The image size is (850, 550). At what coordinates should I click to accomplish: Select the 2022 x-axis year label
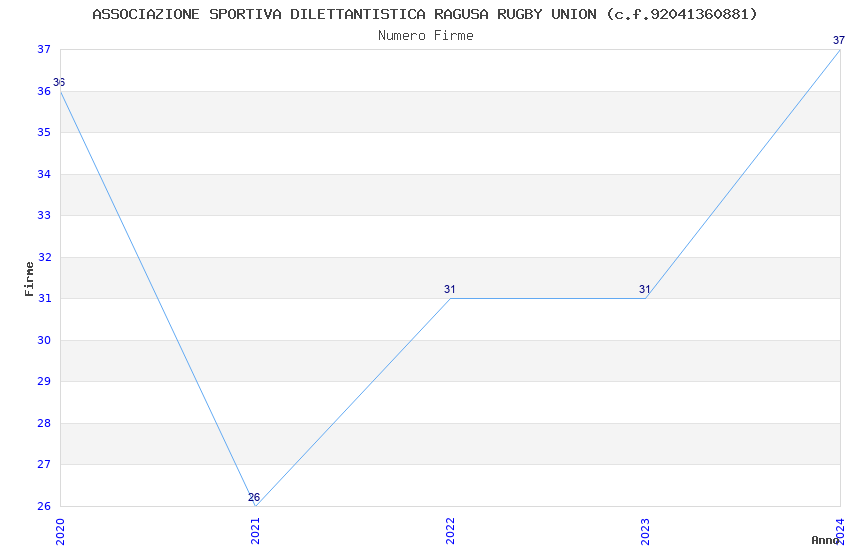point(450,528)
